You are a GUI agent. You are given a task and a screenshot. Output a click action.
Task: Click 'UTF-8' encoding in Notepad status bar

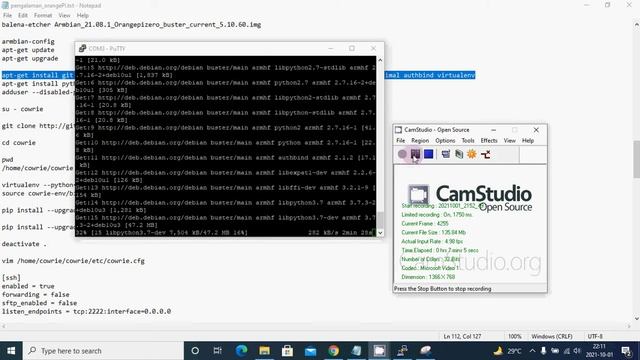click(x=595, y=336)
